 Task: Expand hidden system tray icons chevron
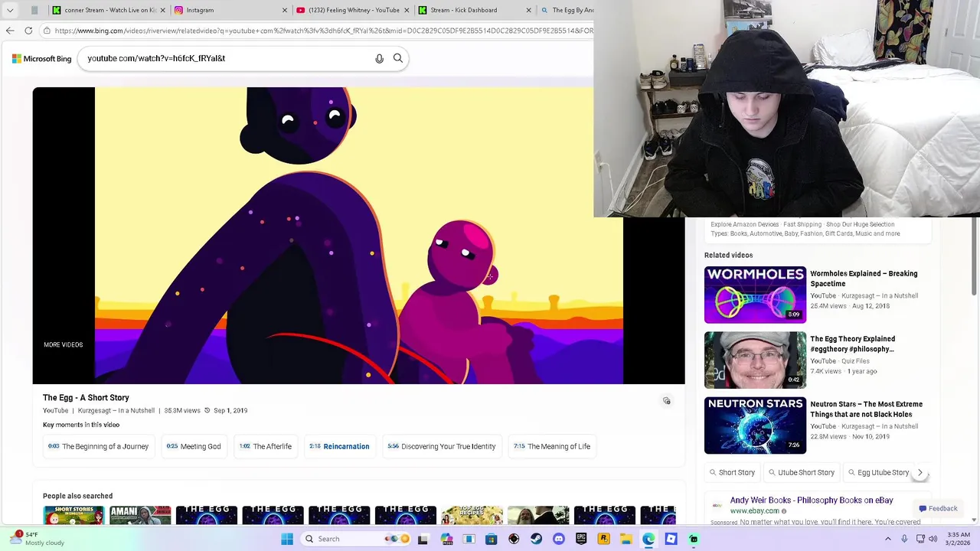click(888, 539)
